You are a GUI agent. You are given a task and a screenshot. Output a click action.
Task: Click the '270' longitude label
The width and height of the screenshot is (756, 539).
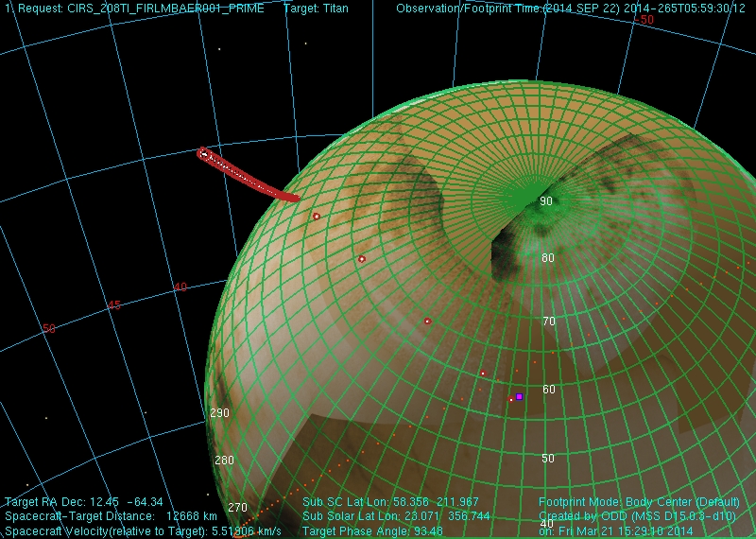tap(238, 508)
